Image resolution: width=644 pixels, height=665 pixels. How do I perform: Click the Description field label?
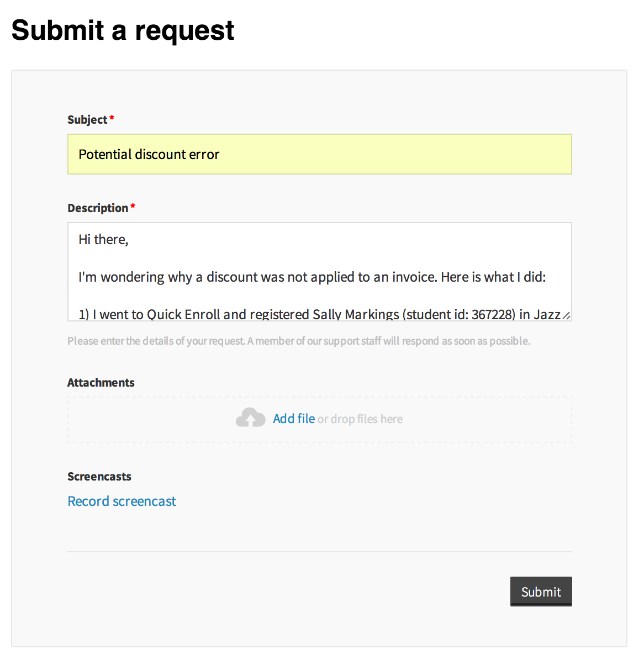coord(98,208)
